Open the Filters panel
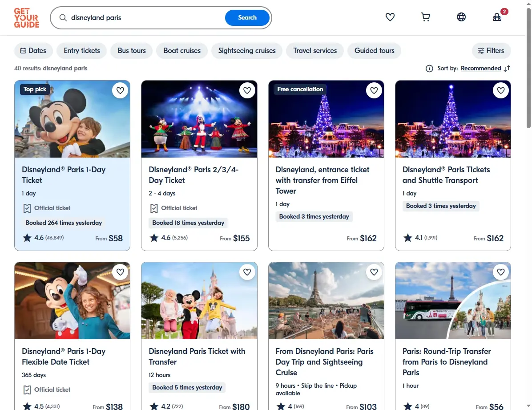 coord(491,51)
